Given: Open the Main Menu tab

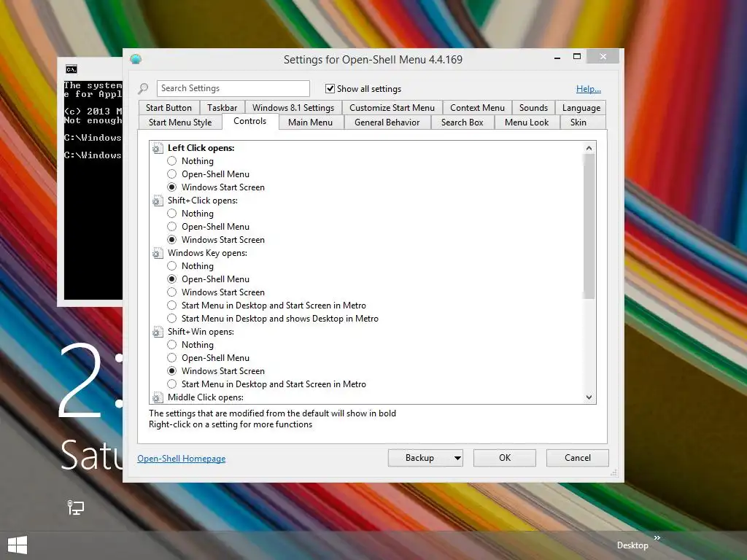Looking at the screenshot, I should pyautogui.click(x=310, y=122).
